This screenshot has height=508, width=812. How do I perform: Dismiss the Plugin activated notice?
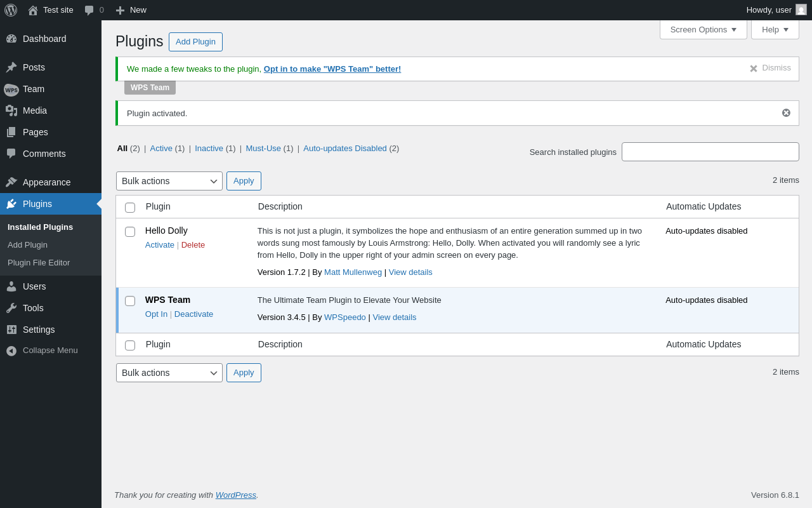click(x=786, y=113)
